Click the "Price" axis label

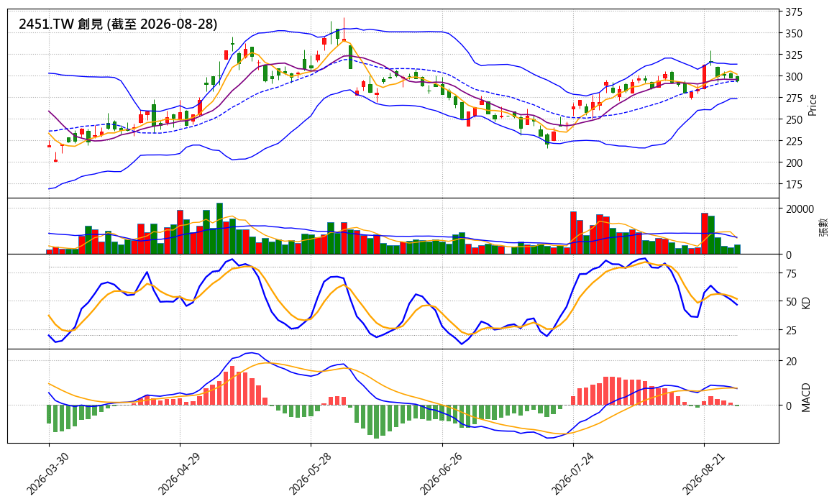(x=813, y=105)
